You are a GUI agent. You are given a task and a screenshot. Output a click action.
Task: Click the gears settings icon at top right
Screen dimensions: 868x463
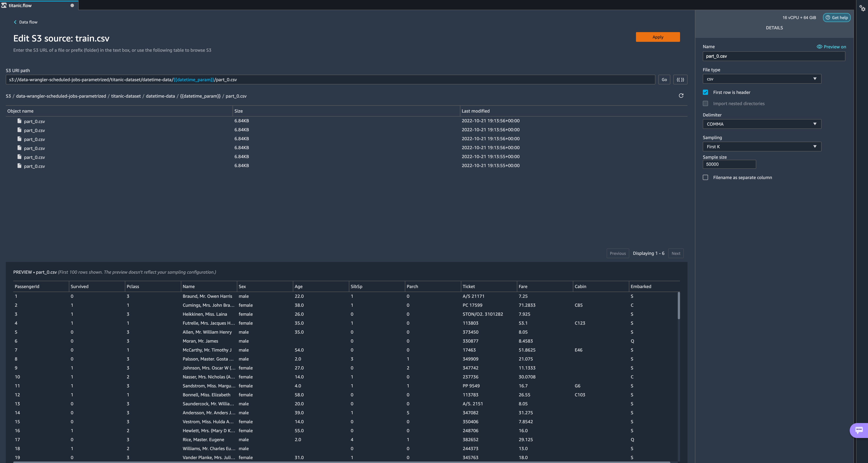pos(862,8)
